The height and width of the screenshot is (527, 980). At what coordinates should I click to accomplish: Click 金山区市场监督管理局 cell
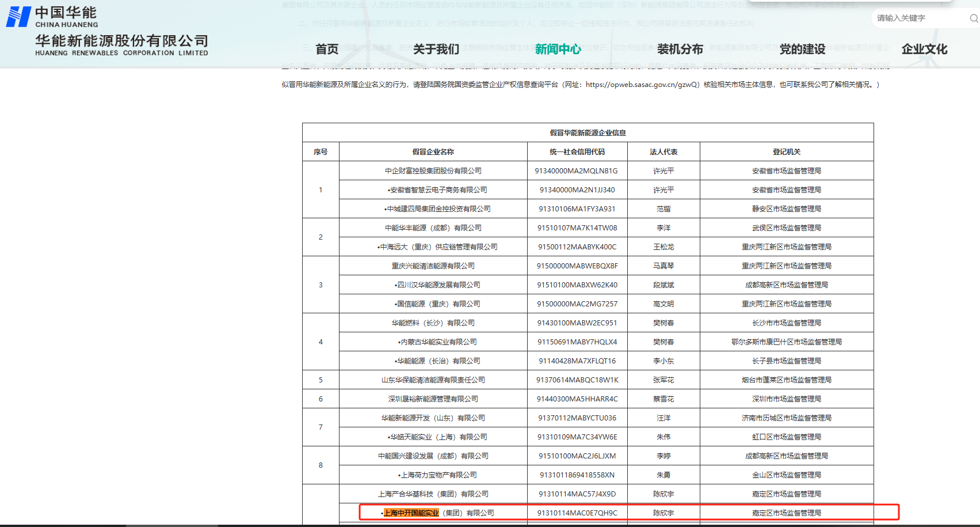point(787,475)
